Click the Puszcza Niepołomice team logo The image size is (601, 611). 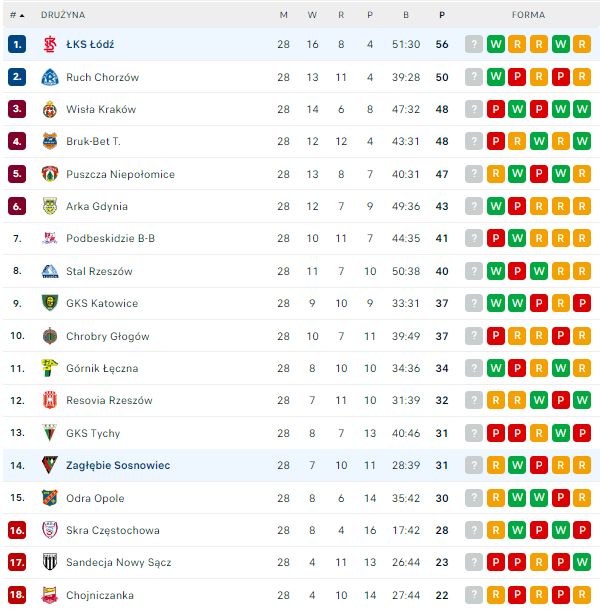[50, 174]
